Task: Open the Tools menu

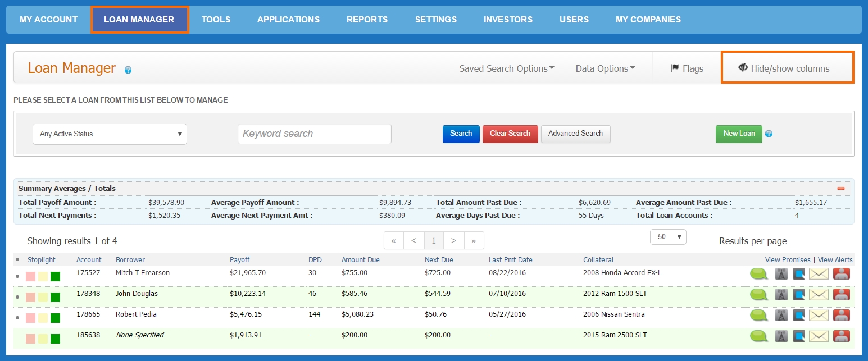Action: 216,20
